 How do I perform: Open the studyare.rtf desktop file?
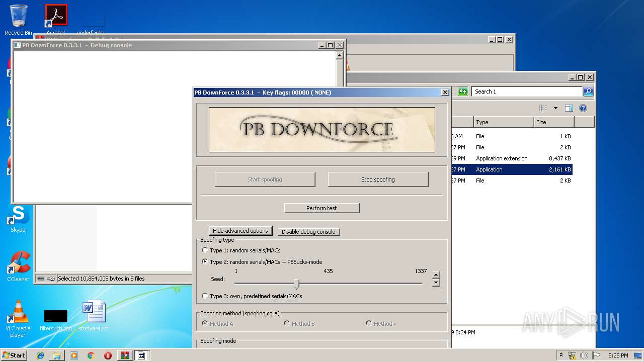coord(94,316)
